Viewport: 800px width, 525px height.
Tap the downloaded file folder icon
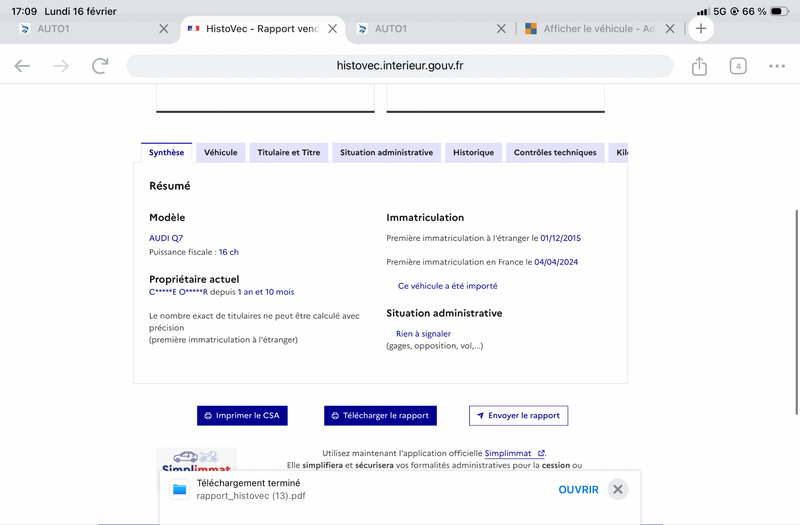click(x=180, y=489)
